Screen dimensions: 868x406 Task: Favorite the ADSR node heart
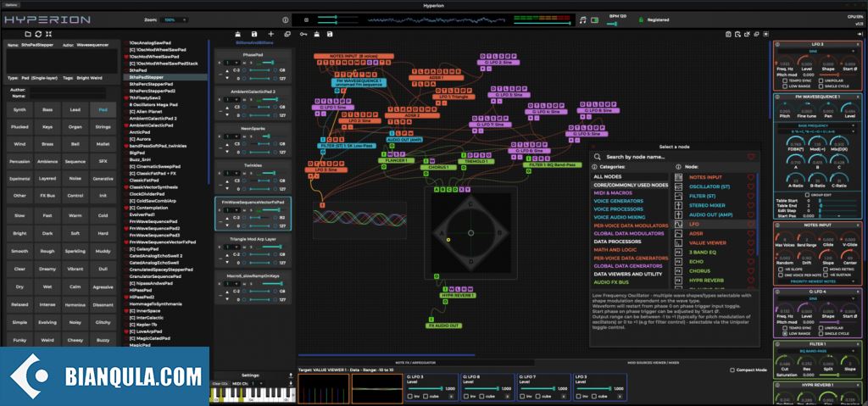pyautogui.click(x=751, y=234)
